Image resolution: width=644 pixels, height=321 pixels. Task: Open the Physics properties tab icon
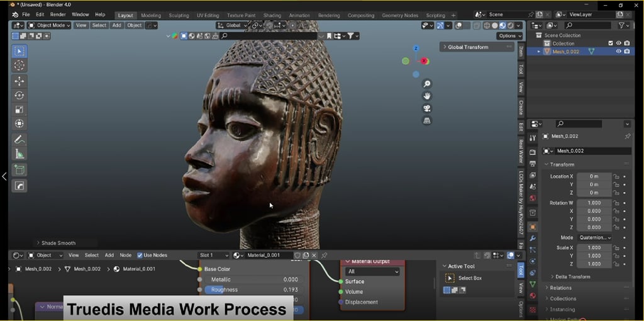pyautogui.click(x=533, y=261)
